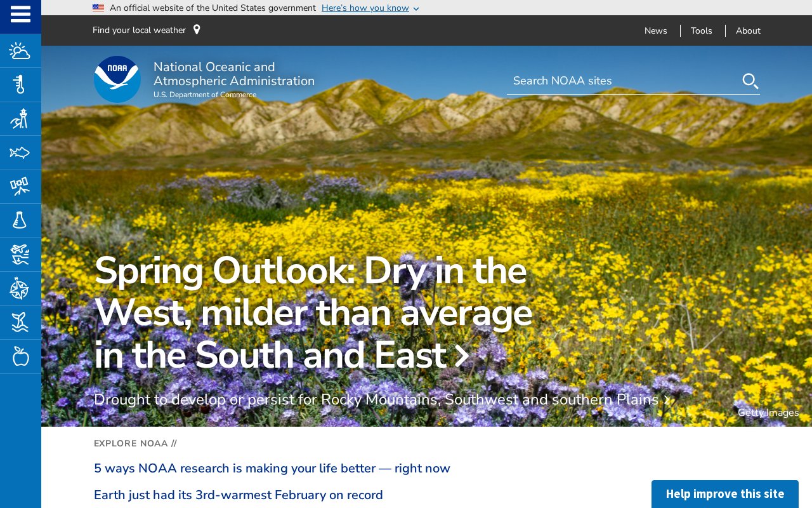Click the U.S. Department of Commerce text

pos(205,95)
